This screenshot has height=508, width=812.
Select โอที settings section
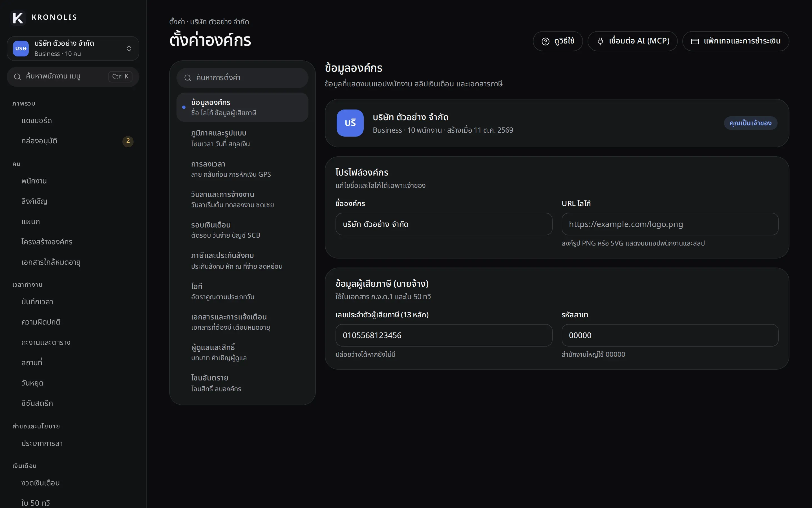pyautogui.click(x=242, y=291)
